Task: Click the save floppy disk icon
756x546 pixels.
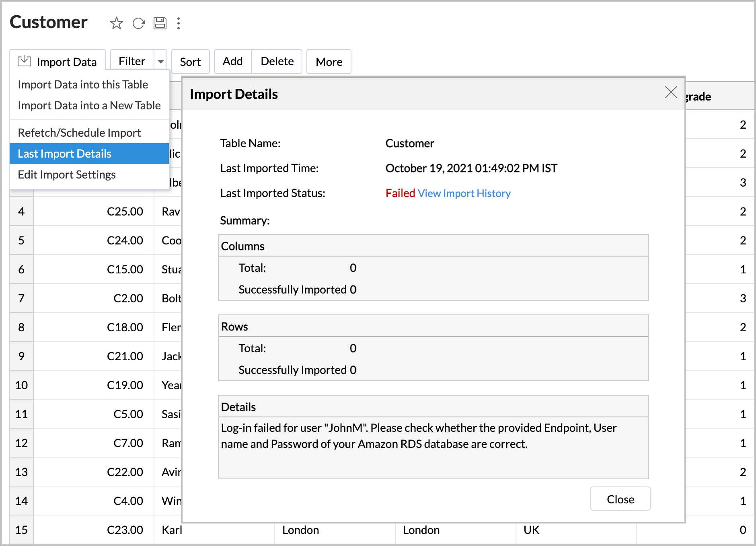Action: (x=160, y=23)
